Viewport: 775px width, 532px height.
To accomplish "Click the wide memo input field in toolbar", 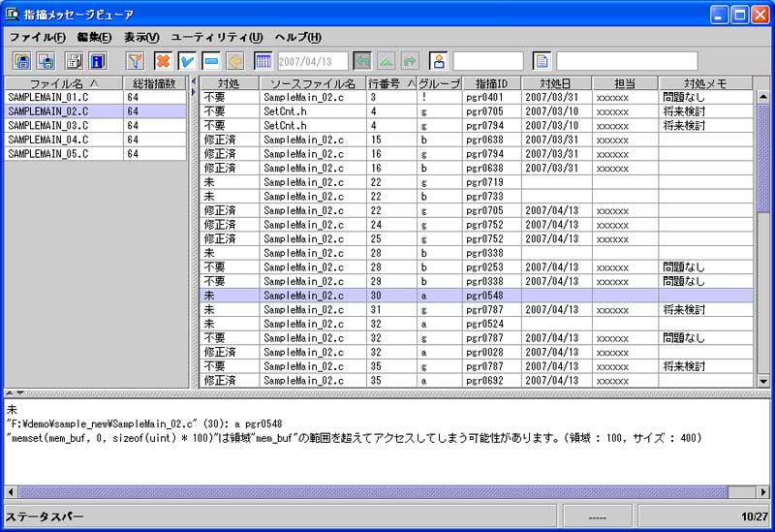I will (627, 61).
